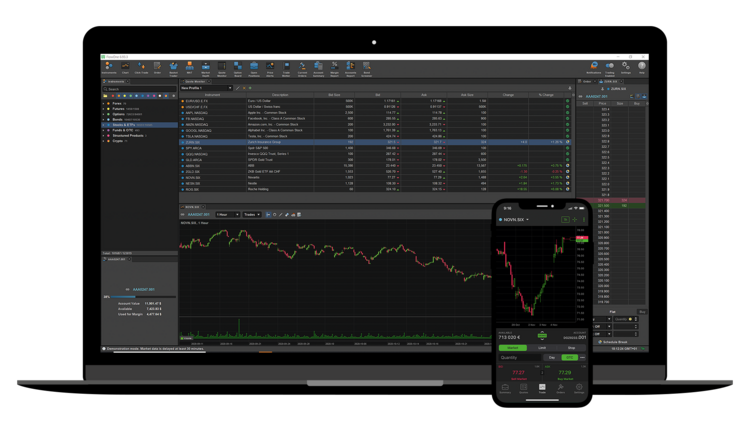The height and width of the screenshot is (421, 750).
Task: Click the green add icon beside New Profile 1
Action: point(250,88)
